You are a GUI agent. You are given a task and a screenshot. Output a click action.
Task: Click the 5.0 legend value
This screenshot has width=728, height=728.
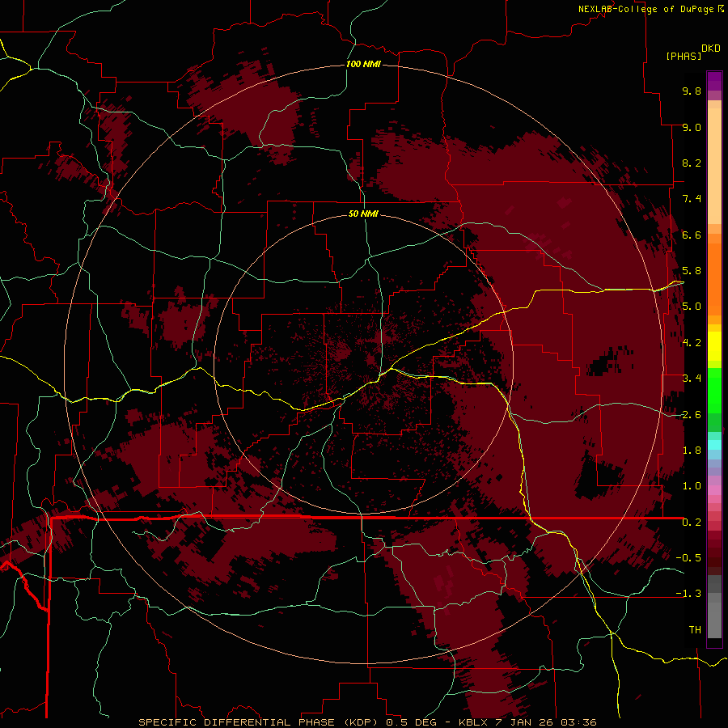point(692,307)
